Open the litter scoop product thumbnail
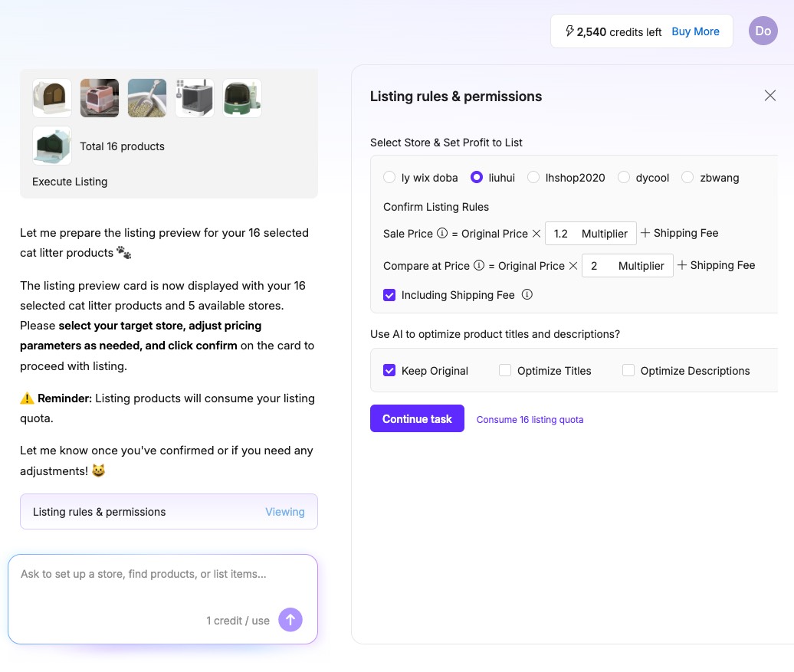The image size is (794, 672). [x=147, y=98]
